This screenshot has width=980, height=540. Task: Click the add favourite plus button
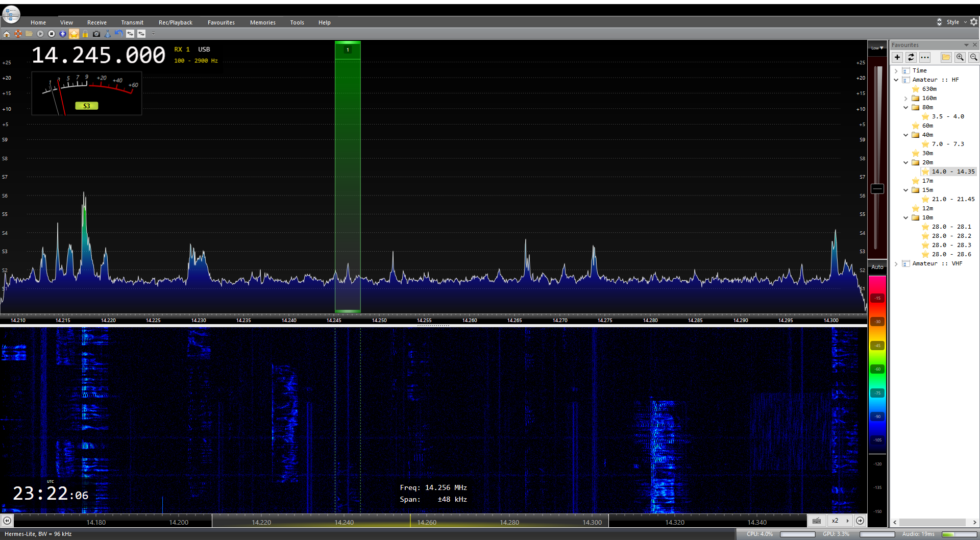[x=897, y=57]
